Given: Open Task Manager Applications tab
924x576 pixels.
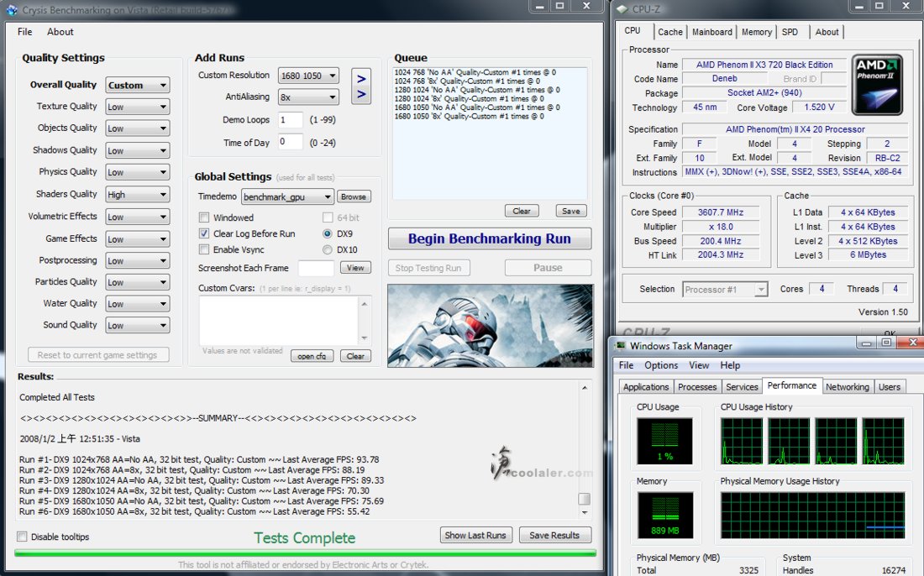Looking at the screenshot, I should tap(646, 387).
